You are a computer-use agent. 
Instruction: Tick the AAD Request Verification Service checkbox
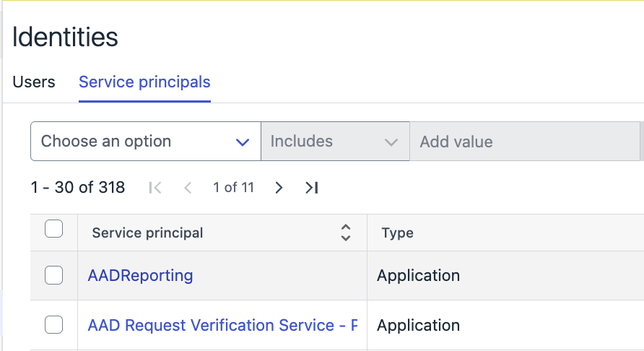tap(54, 325)
